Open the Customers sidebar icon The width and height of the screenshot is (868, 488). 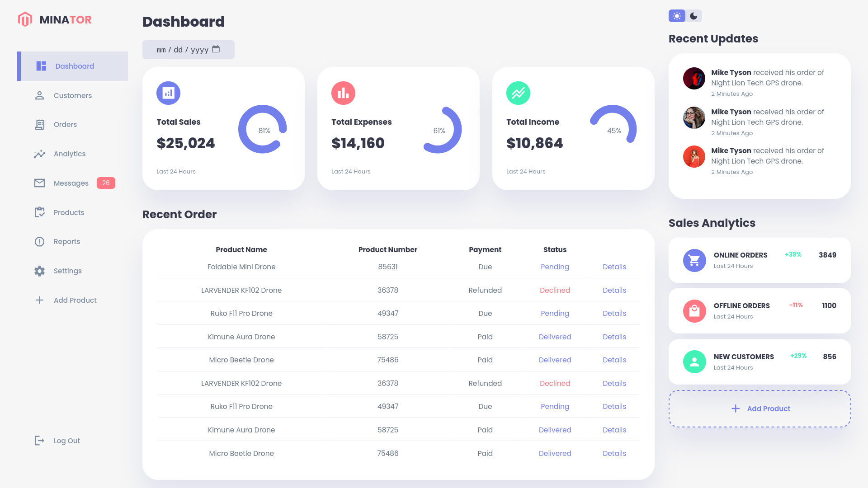point(40,95)
